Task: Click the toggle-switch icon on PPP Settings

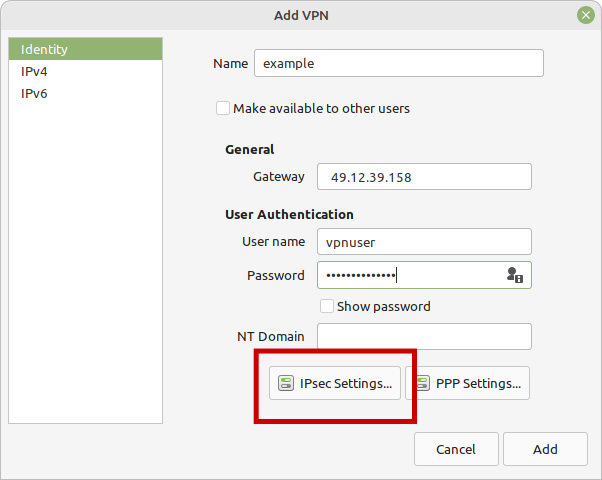Action: (x=423, y=383)
